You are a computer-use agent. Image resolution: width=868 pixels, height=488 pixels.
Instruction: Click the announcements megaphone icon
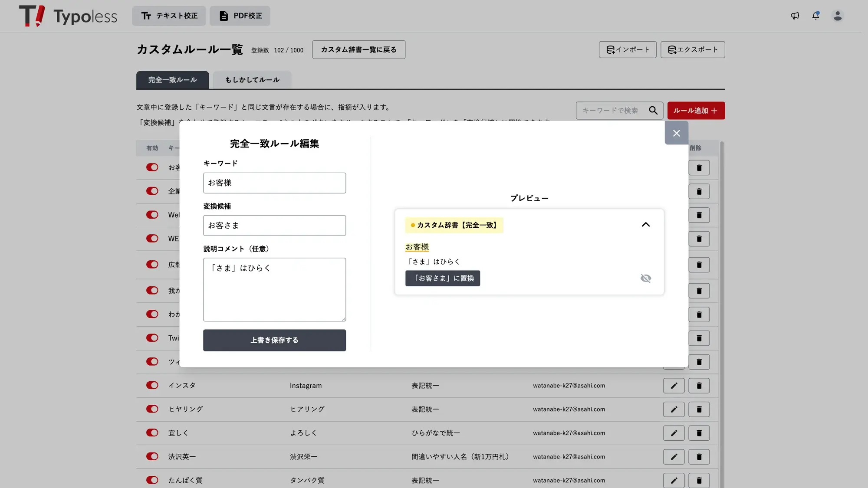tap(795, 16)
